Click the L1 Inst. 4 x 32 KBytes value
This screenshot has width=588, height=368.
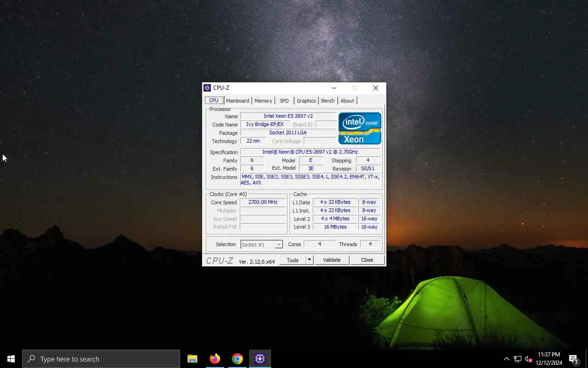tap(335, 210)
